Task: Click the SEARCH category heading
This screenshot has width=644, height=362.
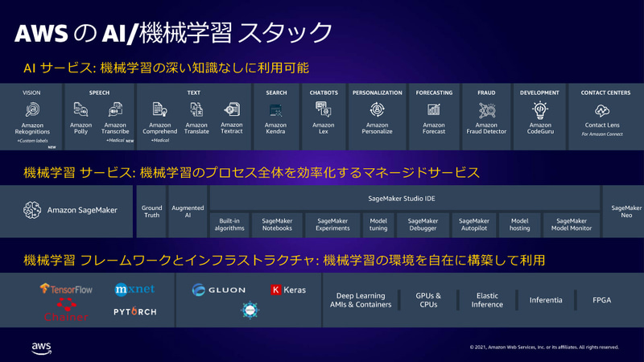Action: 276,93
